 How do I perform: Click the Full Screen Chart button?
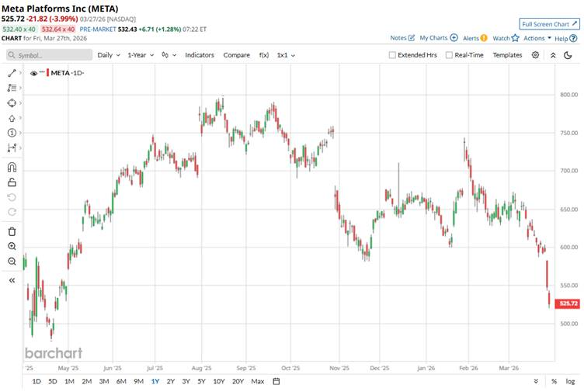click(549, 24)
